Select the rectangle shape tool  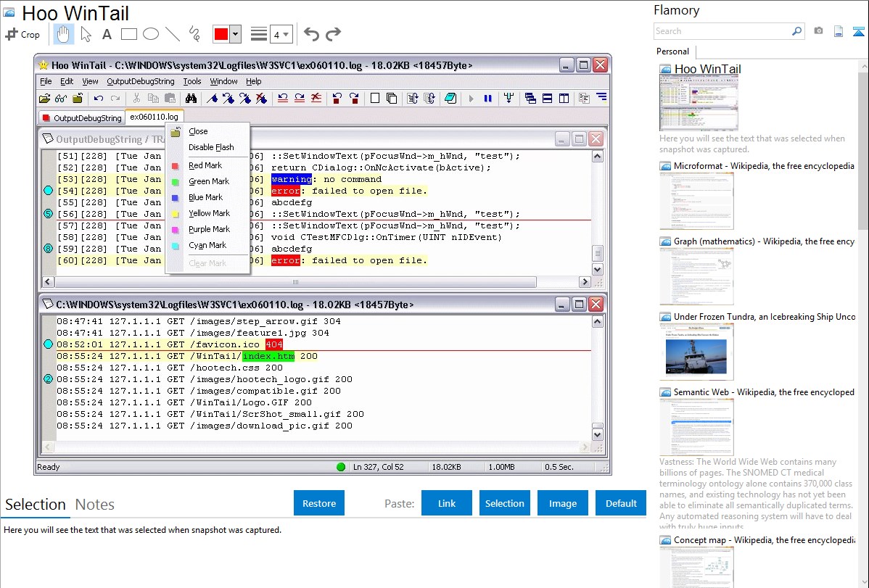[129, 34]
